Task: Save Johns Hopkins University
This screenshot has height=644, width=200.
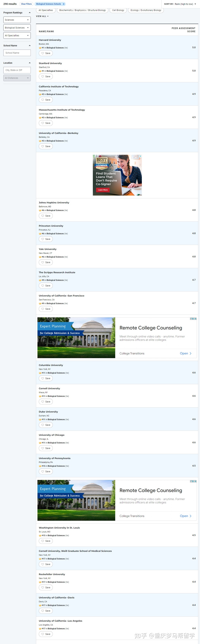Action: (46, 216)
